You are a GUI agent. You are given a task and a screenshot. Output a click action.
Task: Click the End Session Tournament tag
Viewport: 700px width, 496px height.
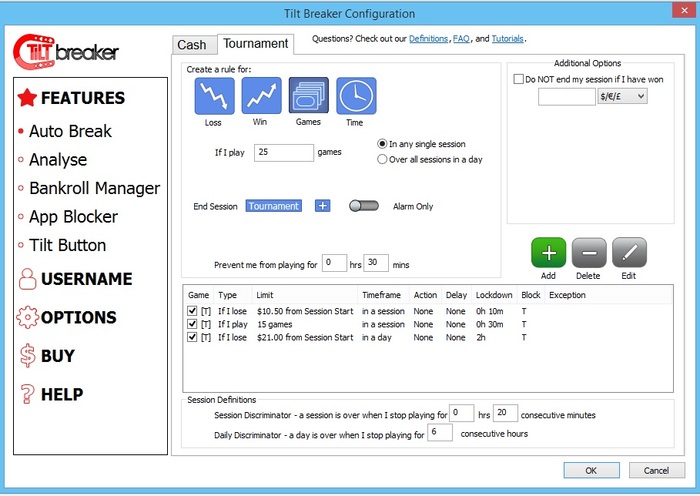[273, 206]
